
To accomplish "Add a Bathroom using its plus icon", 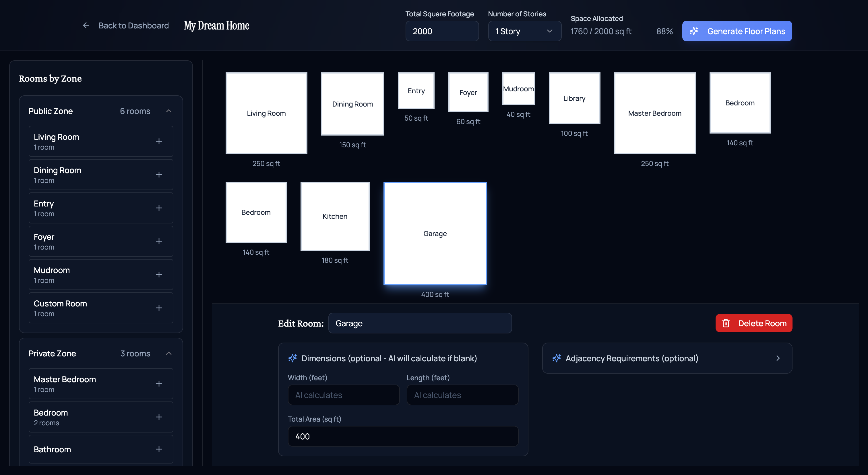I will [159, 449].
